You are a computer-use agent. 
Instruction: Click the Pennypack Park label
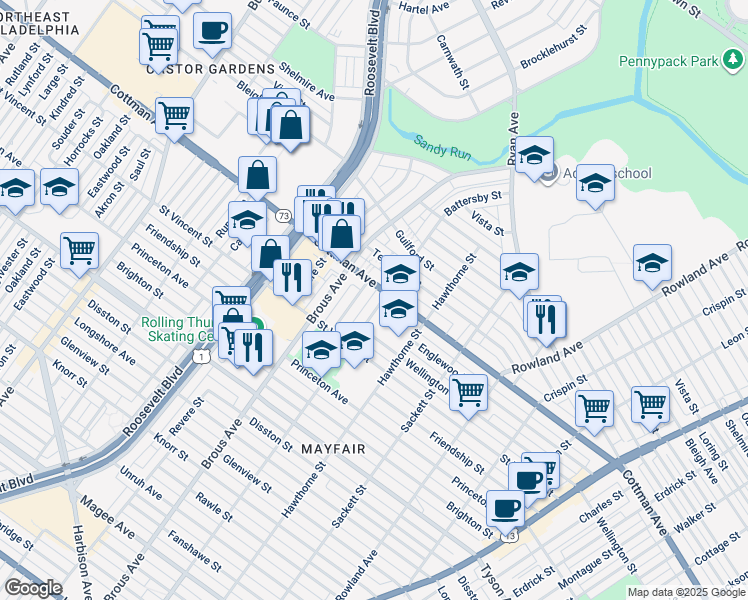668,62
